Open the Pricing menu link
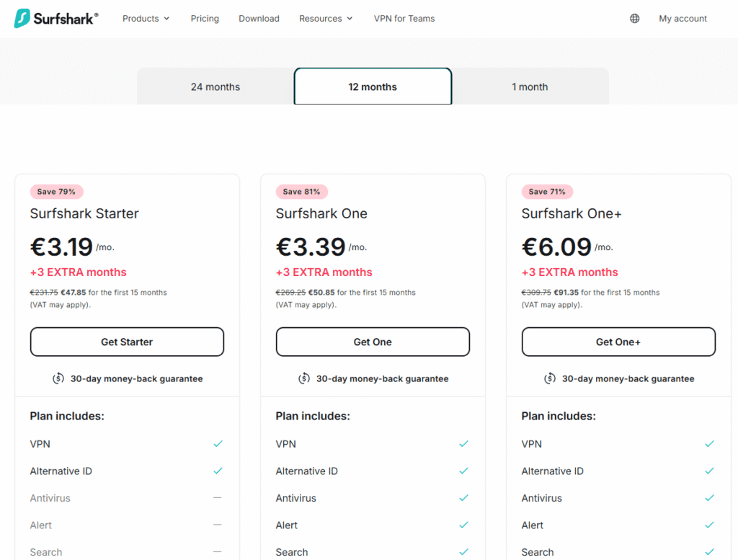 pos(205,18)
